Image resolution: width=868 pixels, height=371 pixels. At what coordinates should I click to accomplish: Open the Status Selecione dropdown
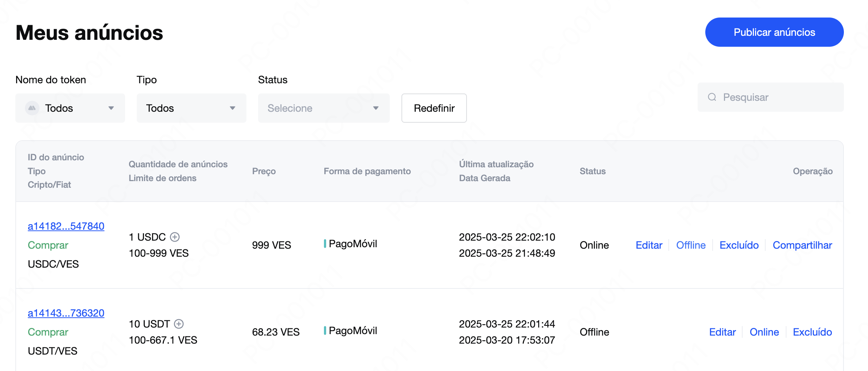coord(324,108)
